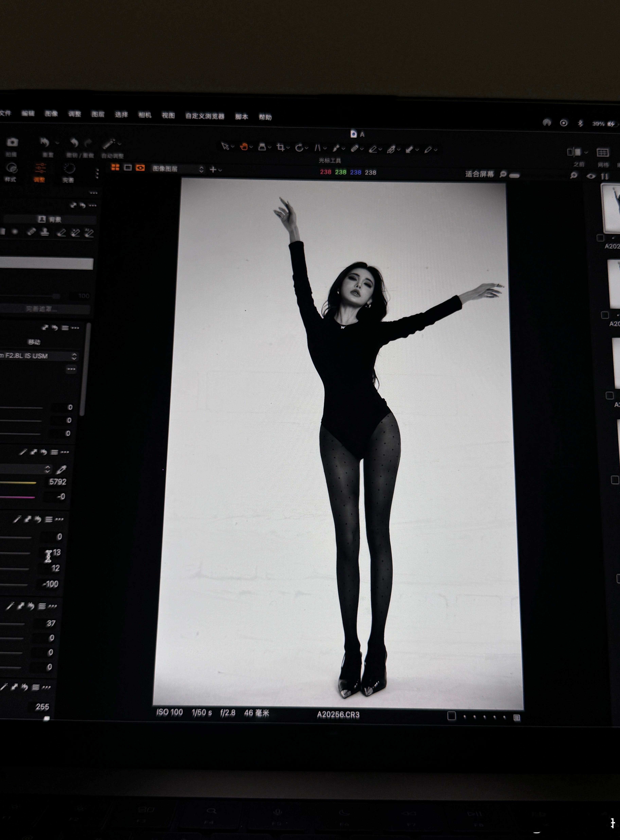Click the magenta tint slider
Viewport: 620px width, 840px height.
(18, 497)
